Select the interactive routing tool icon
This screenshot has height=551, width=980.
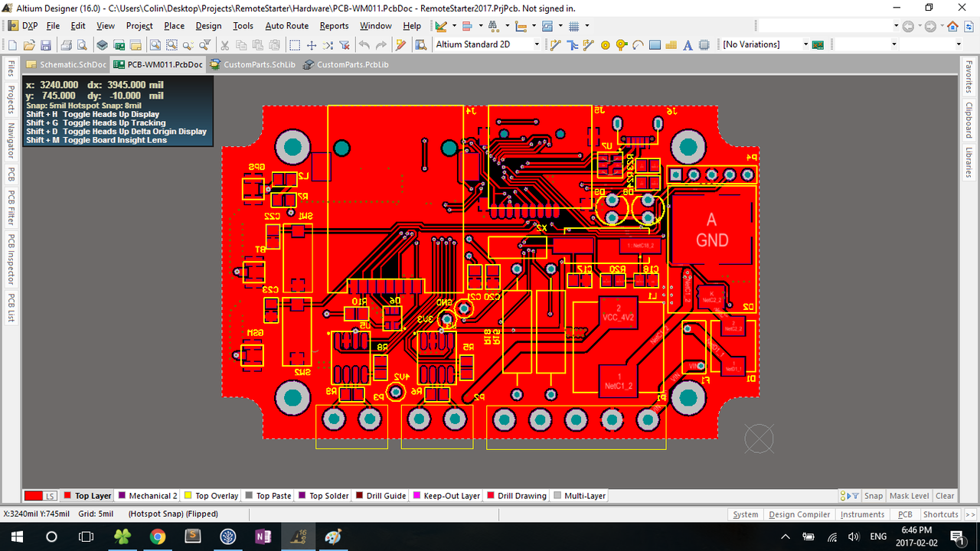[x=556, y=45]
